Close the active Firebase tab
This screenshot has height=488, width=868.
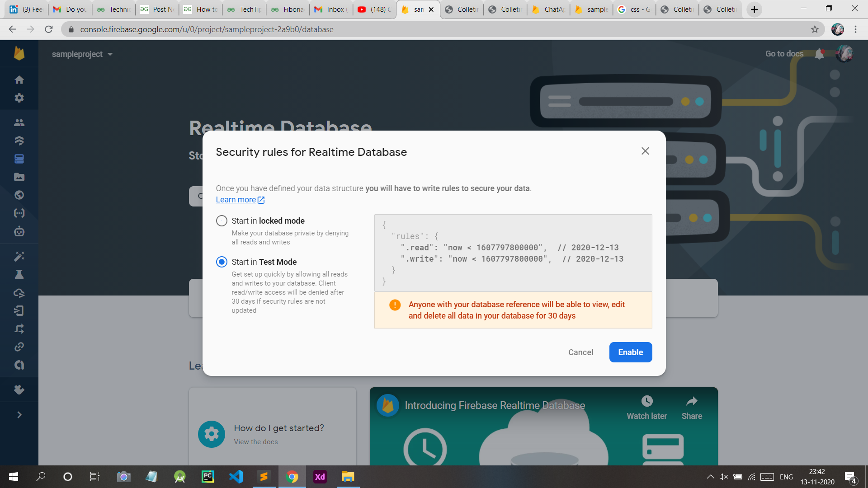click(431, 9)
